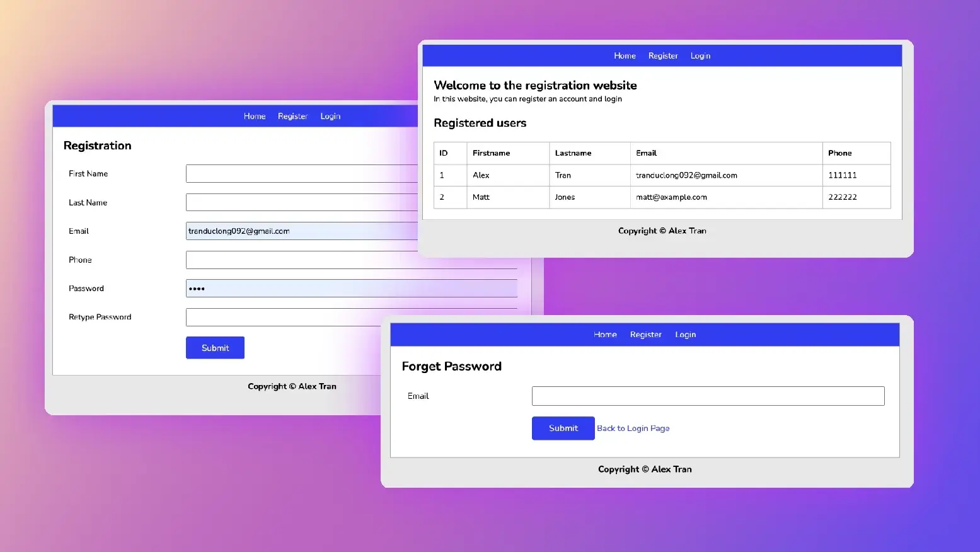Select the Matt cell in users table

point(508,197)
